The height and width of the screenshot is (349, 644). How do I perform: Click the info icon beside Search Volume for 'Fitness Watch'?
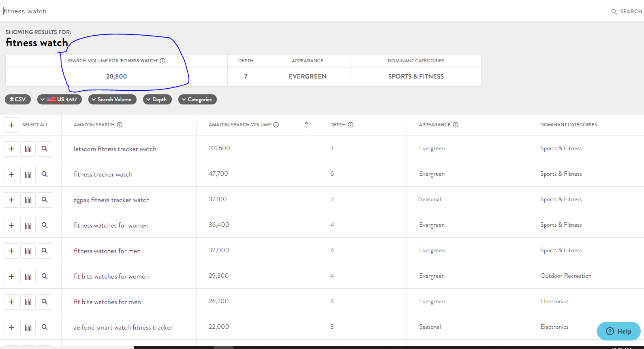pos(163,61)
